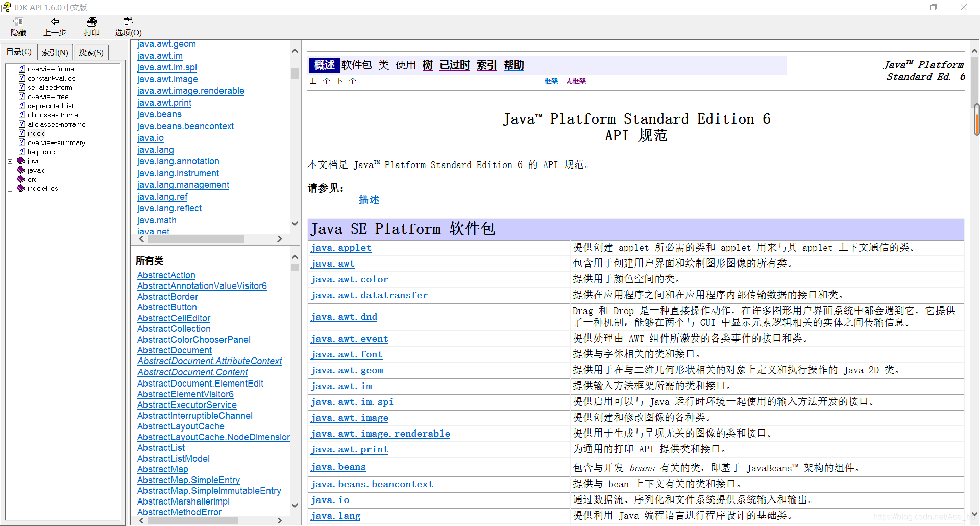The image size is (980, 526).
Task: Open AbstractMap.SimpleEntry class link
Action: click(x=188, y=480)
